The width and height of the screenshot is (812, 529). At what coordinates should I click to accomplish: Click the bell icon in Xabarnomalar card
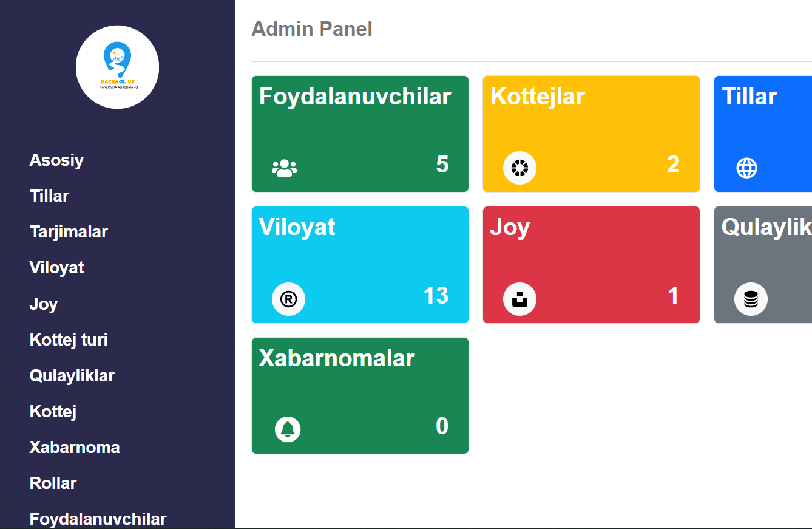[x=288, y=429]
